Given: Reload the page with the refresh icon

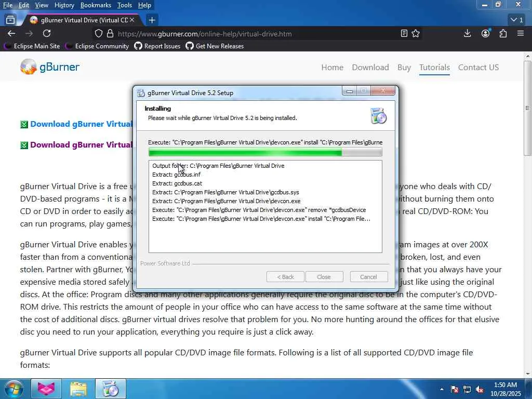Looking at the screenshot, I should pos(47,33).
